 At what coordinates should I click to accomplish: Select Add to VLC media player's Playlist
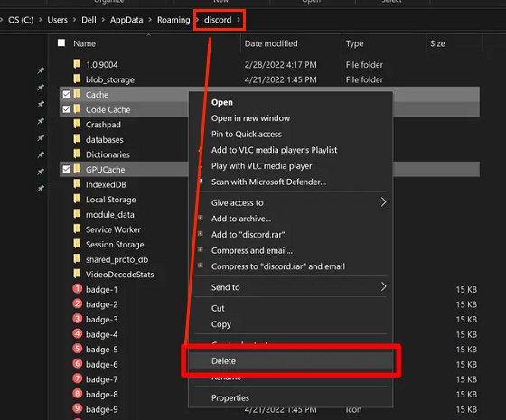click(x=290, y=150)
